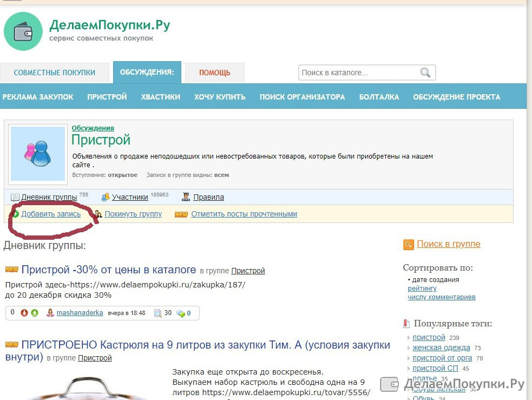Click the Покинуть группу link
This screenshot has width=532, height=400.
tap(133, 214)
